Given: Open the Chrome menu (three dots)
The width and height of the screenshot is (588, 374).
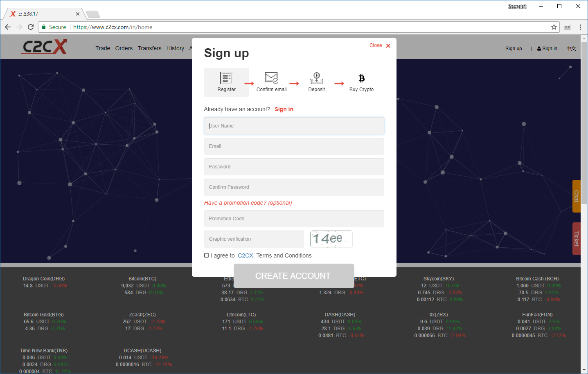Looking at the screenshot, I should (x=580, y=27).
